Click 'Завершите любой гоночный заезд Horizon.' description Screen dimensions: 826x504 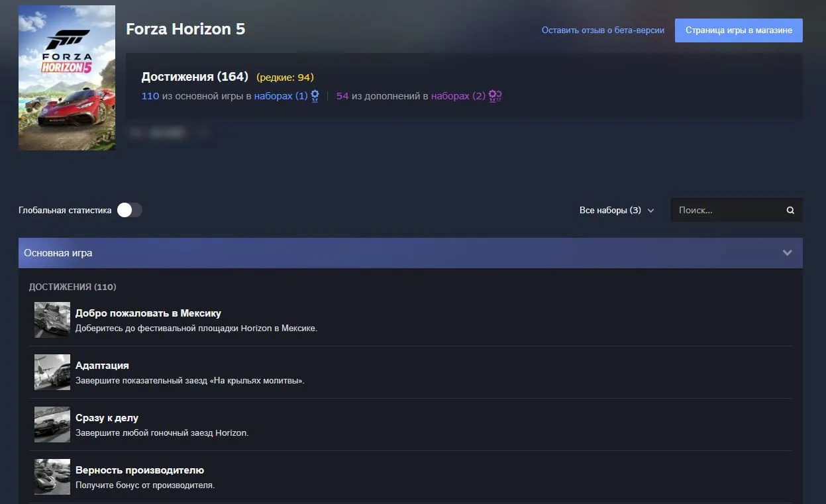tap(162, 433)
